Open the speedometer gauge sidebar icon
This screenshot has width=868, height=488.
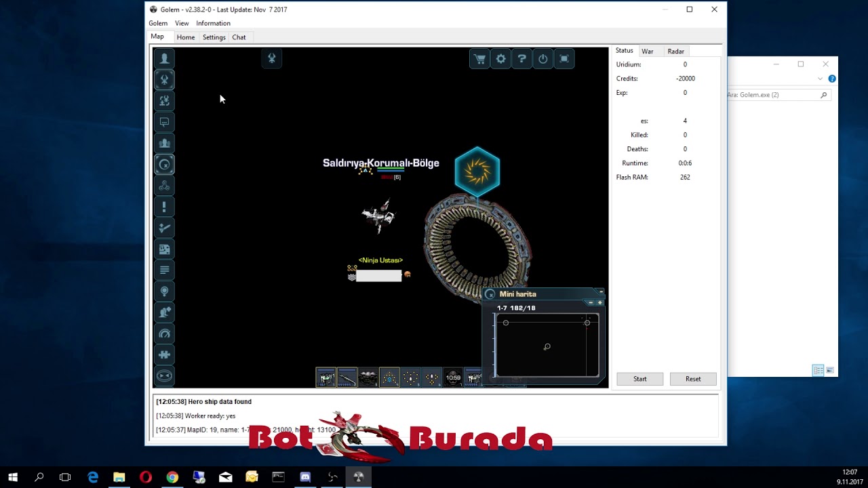pos(164,333)
